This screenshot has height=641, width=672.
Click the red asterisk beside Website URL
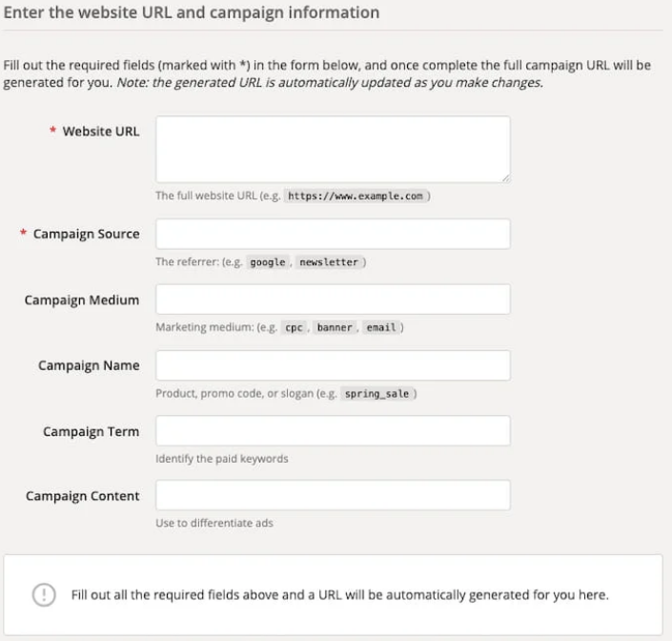click(52, 130)
